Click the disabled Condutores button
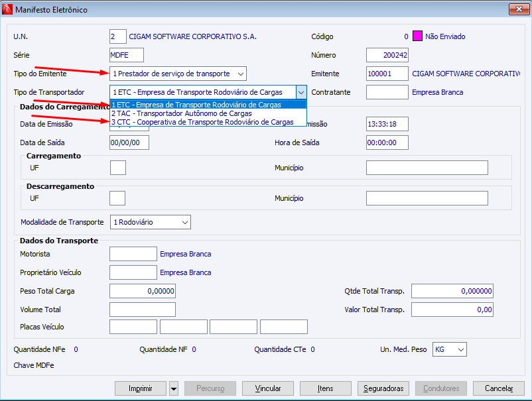The image size is (532, 401). point(441,388)
